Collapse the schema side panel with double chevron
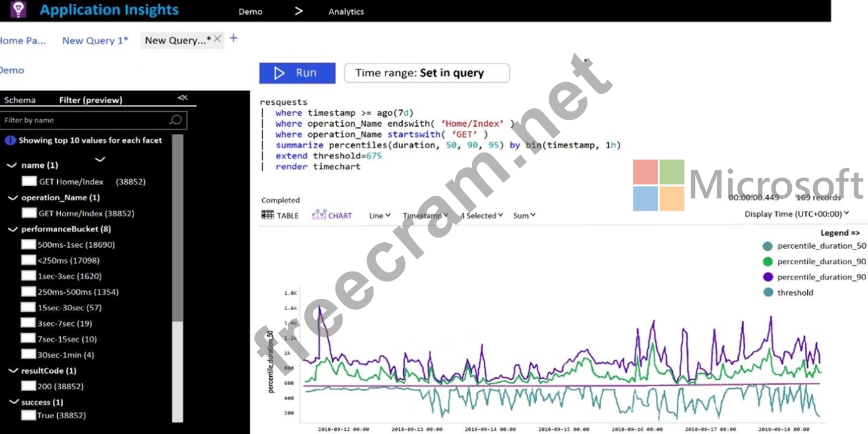The height and width of the screenshot is (434, 868). point(182,98)
